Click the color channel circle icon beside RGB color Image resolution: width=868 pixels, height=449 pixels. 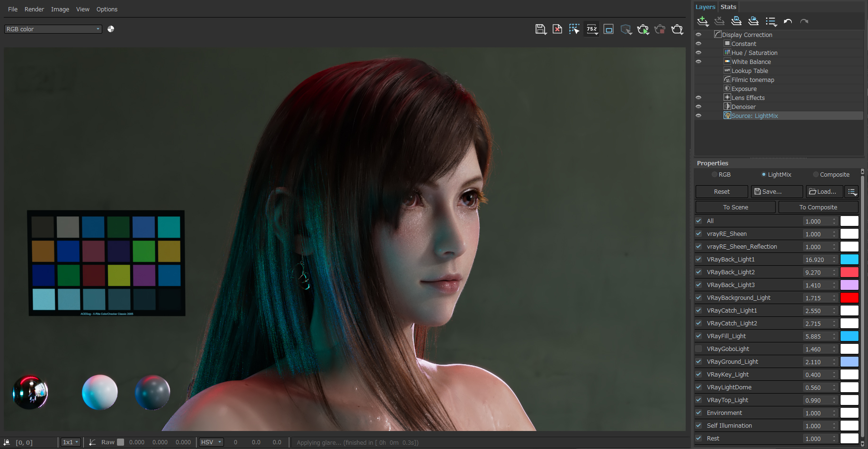pos(111,29)
